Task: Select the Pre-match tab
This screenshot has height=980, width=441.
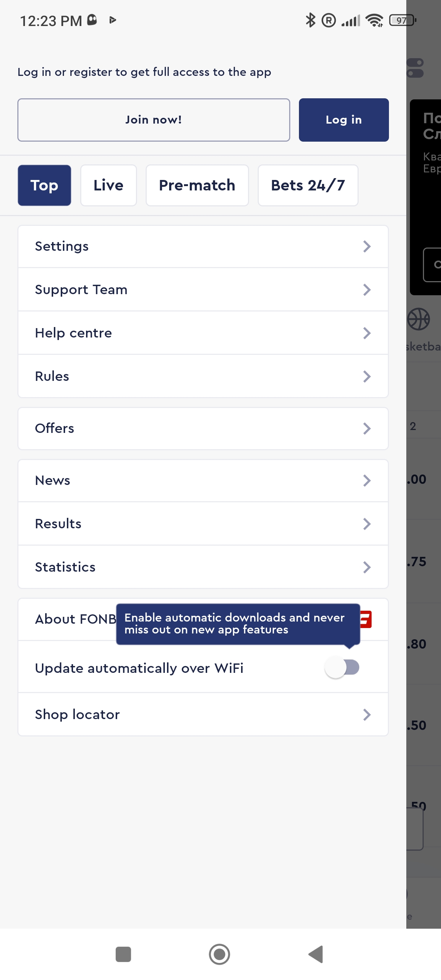Action: point(197,186)
